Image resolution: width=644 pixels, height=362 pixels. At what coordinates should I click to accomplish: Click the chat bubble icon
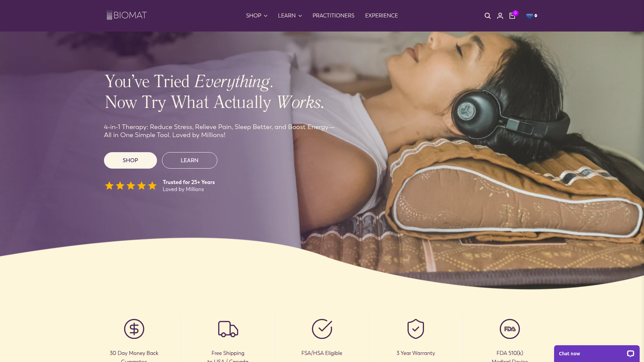[x=631, y=354]
